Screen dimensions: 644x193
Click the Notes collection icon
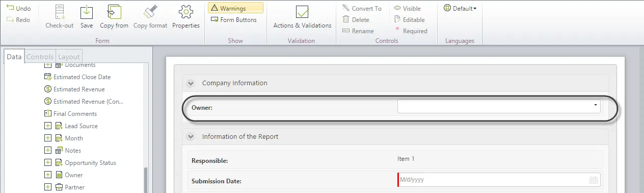(59, 151)
